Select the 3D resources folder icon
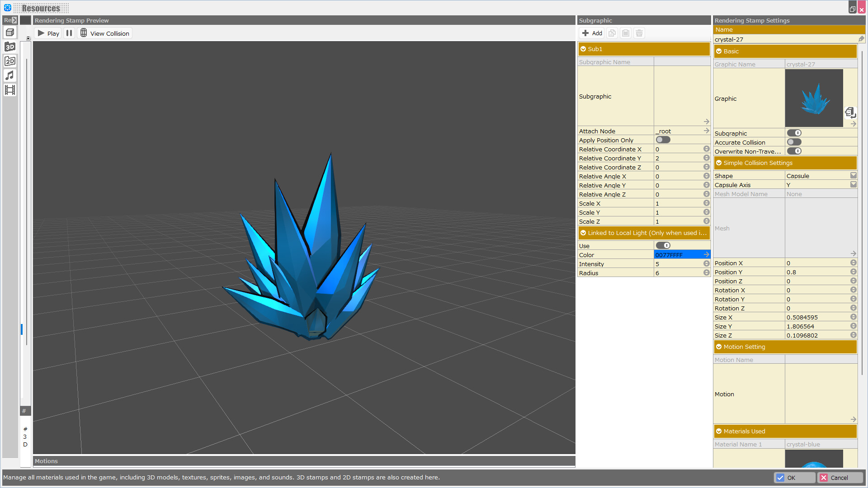 tap(10, 46)
